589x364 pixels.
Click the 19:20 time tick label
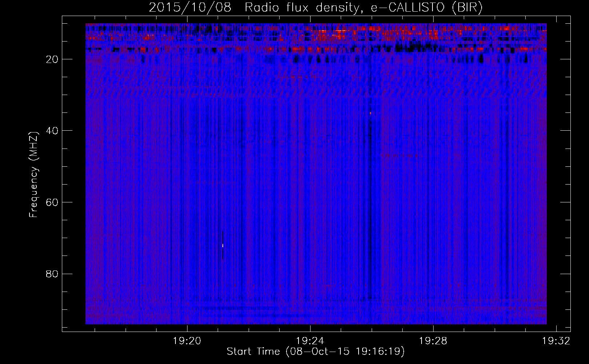click(187, 341)
